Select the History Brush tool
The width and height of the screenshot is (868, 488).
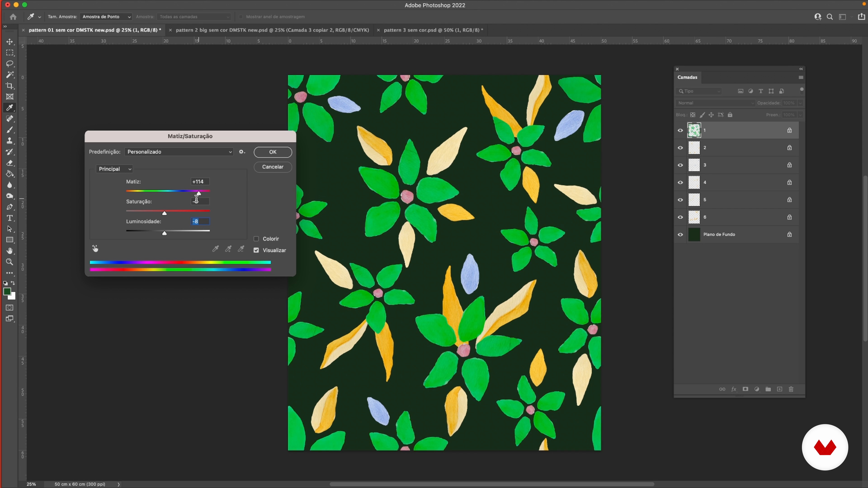click(9, 152)
